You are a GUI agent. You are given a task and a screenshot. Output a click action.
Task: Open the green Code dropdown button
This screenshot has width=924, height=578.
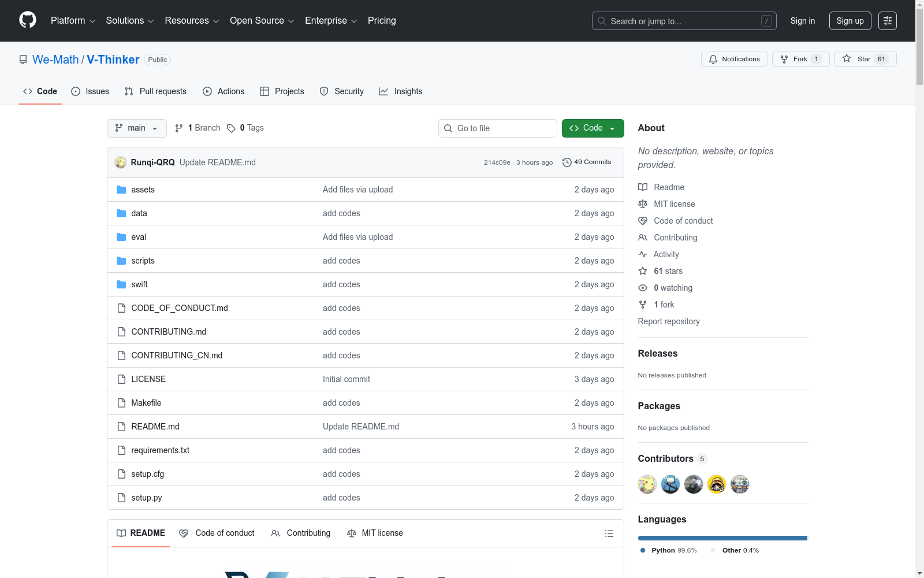tap(593, 128)
